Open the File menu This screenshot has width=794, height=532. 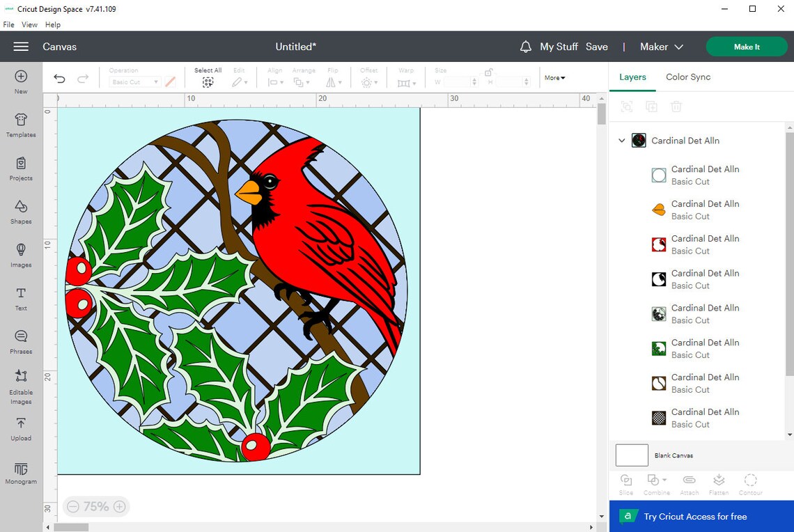click(x=8, y=24)
